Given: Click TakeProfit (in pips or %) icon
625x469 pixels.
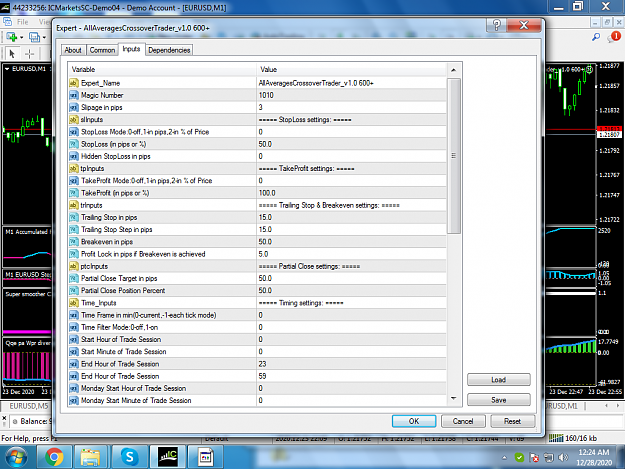Looking at the screenshot, I should pos(74,193).
